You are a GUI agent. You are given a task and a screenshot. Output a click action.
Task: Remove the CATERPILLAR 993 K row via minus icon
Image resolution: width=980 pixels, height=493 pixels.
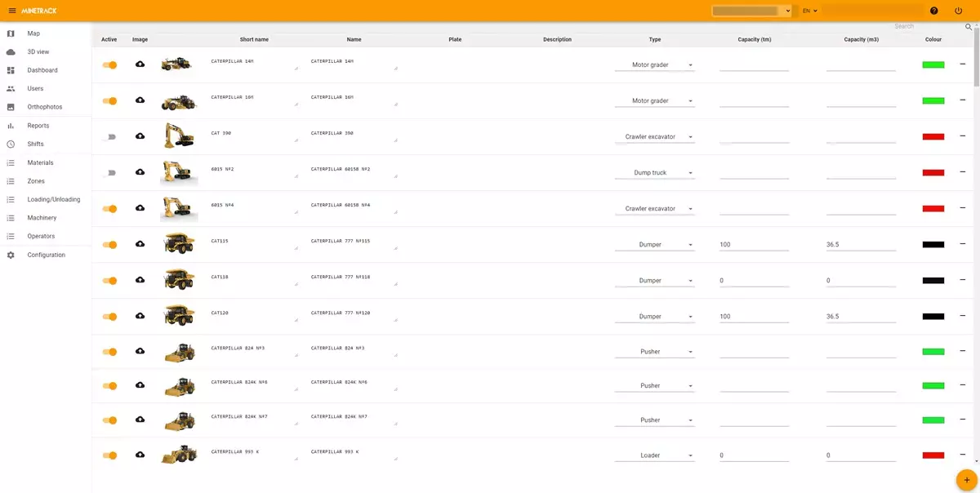[963, 455]
